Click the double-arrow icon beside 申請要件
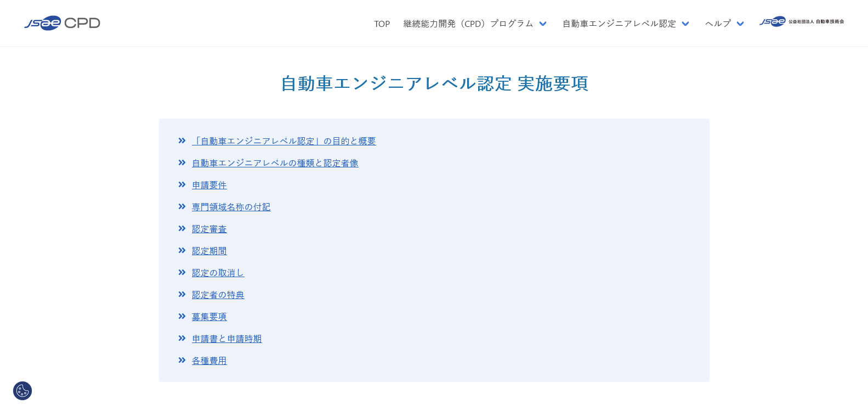The height and width of the screenshot is (410, 868). pos(182,185)
